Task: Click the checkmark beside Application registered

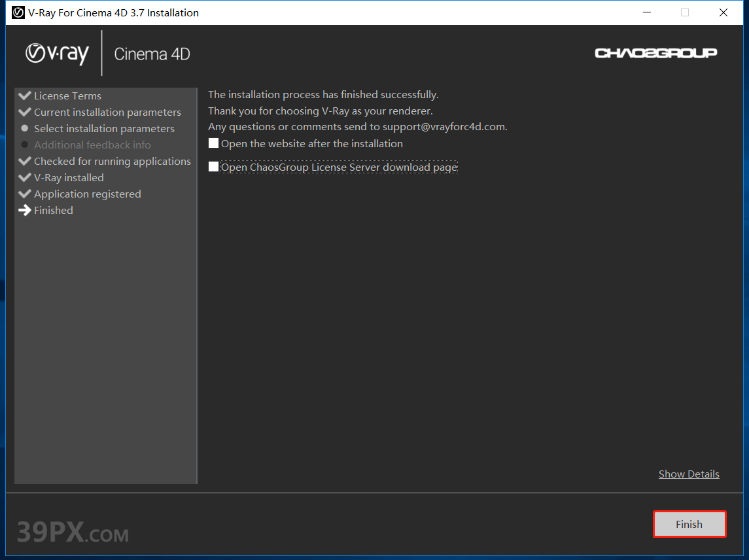Action: click(x=24, y=194)
